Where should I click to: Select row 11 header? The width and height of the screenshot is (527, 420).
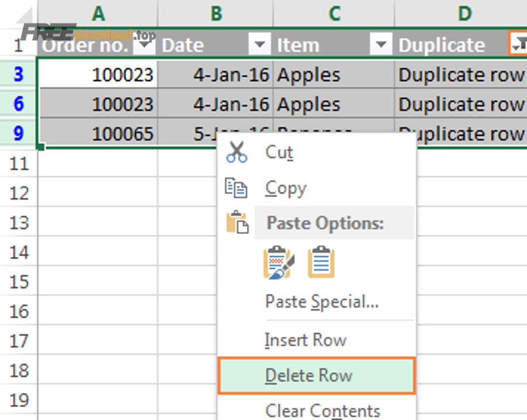coord(19,164)
